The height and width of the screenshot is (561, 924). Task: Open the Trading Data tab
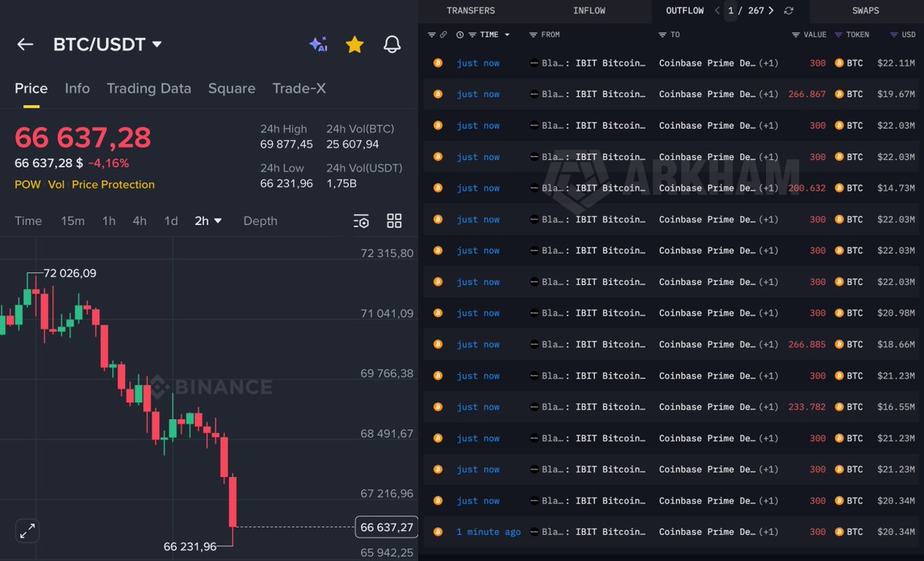pos(149,88)
